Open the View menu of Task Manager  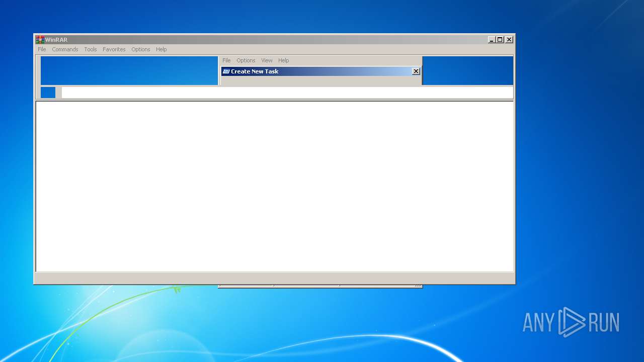[x=267, y=60]
